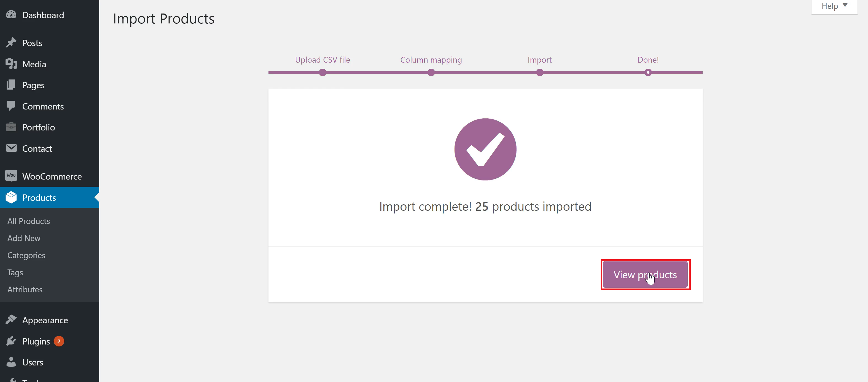This screenshot has width=868, height=382.
Task: Open All Products submenu link
Action: point(29,221)
